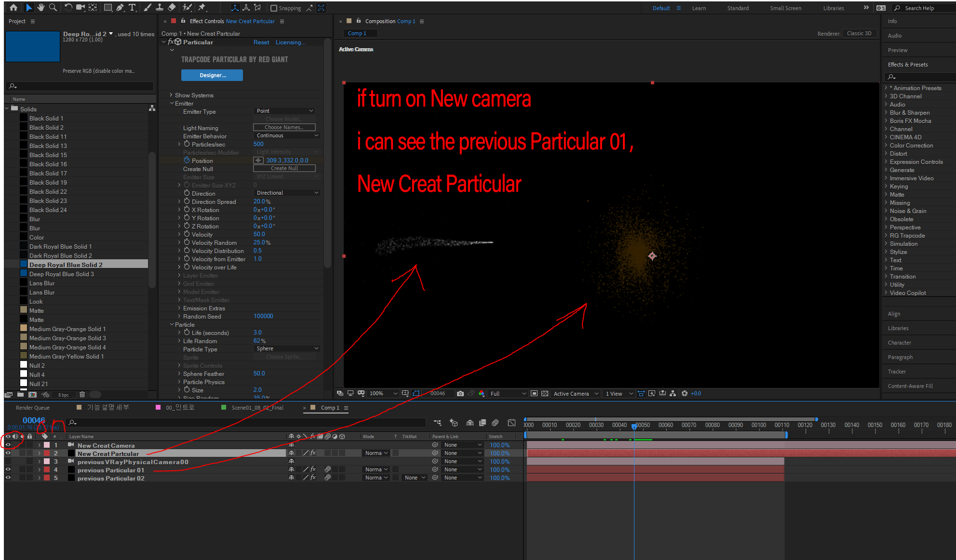Open the Emitter Type dropdown
This screenshot has height=560, width=956.
click(x=284, y=111)
